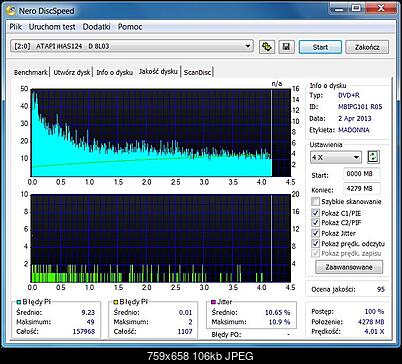
Task: Click the Typ value DVD+R
Action: (349, 95)
